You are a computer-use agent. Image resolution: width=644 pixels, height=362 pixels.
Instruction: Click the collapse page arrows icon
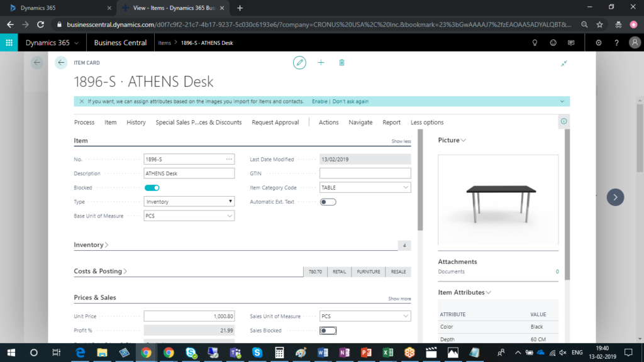pyautogui.click(x=564, y=63)
